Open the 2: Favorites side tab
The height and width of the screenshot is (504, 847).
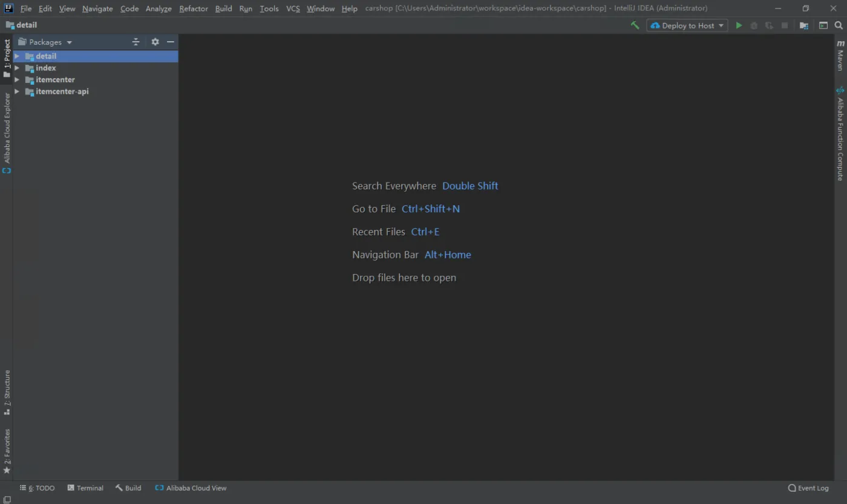point(7,451)
